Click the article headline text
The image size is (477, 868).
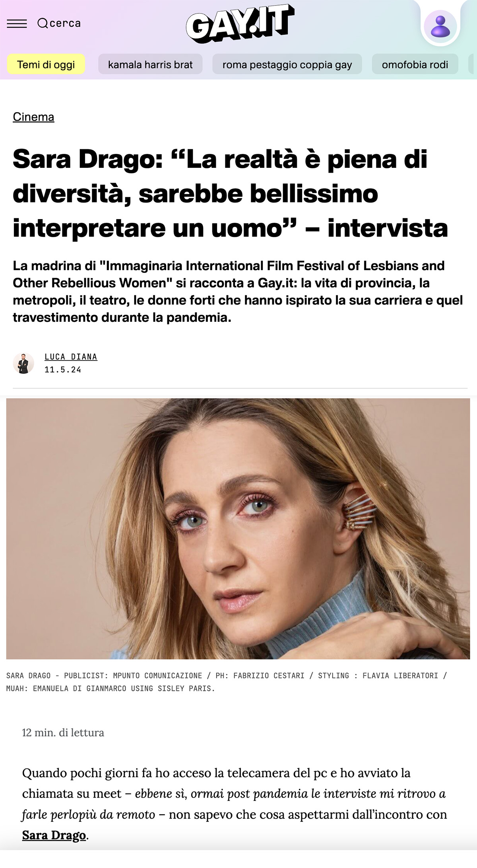click(x=231, y=194)
